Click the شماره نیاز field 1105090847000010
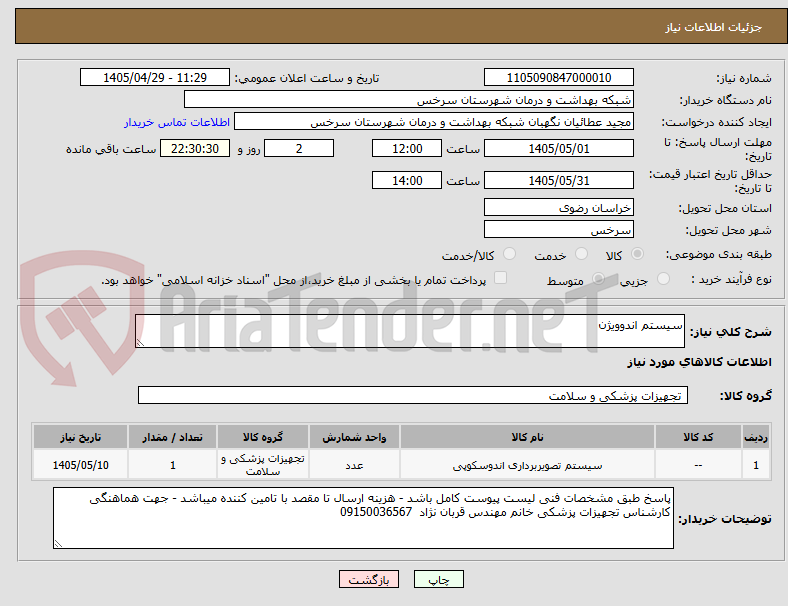788x606 pixels. (x=559, y=77)
